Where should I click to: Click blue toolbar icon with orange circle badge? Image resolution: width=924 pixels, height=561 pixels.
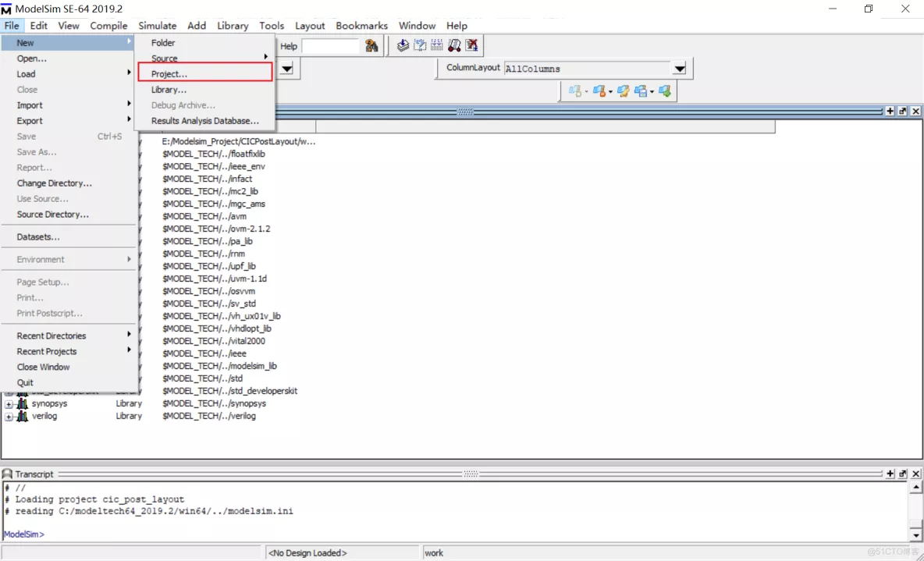click(599, 91)
